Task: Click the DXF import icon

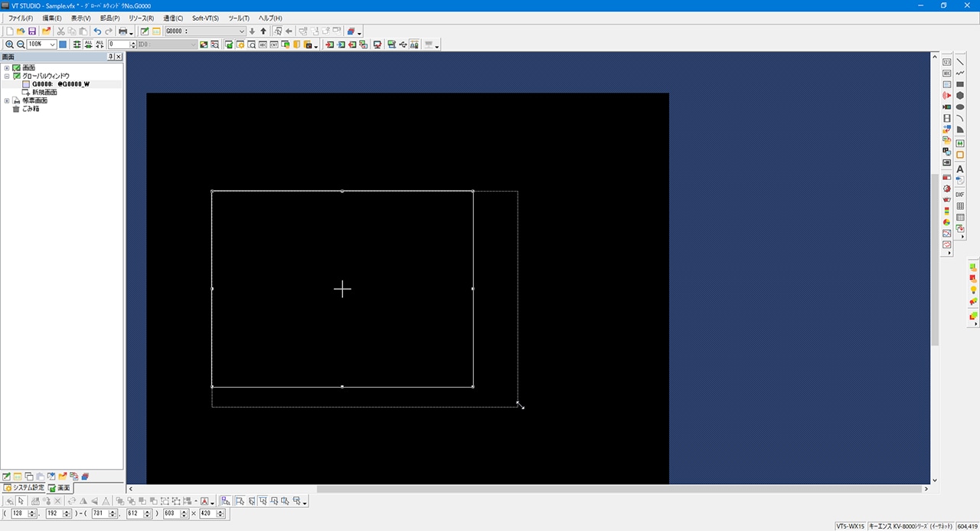Action: 960,195
